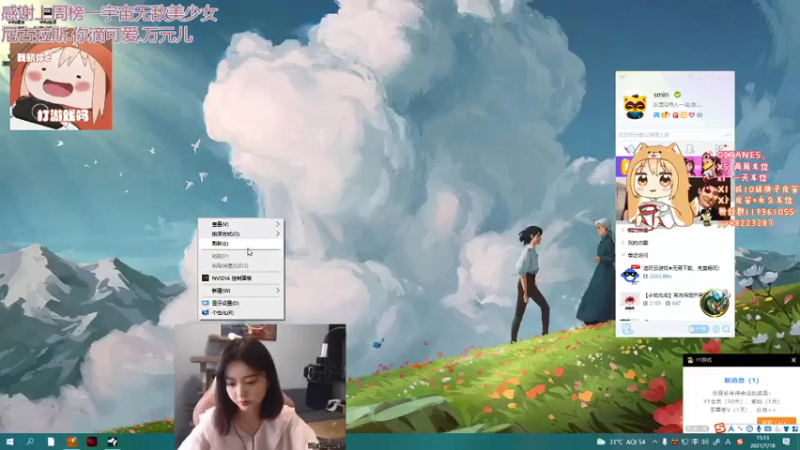Click the red Sogou icon in system tray

[740, 442]
